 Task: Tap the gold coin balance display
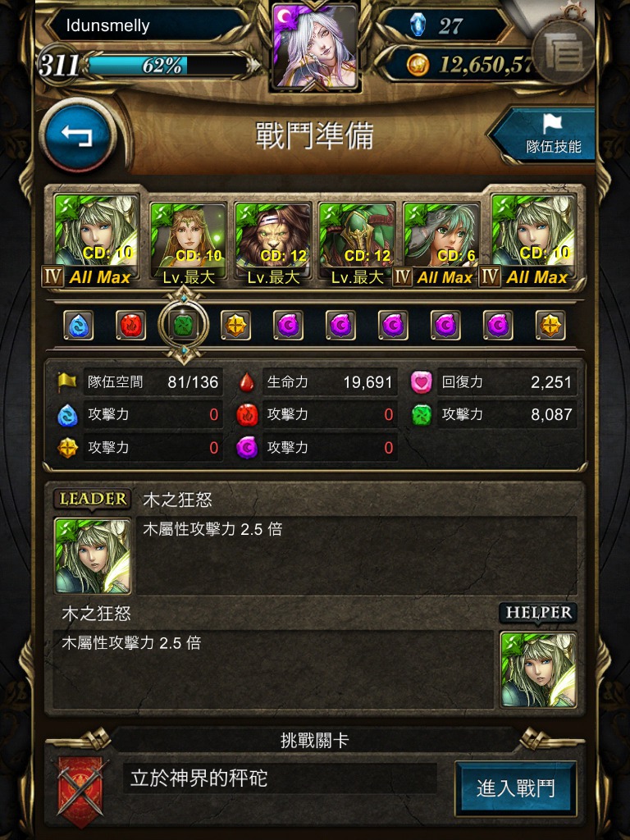click(466, 65)
